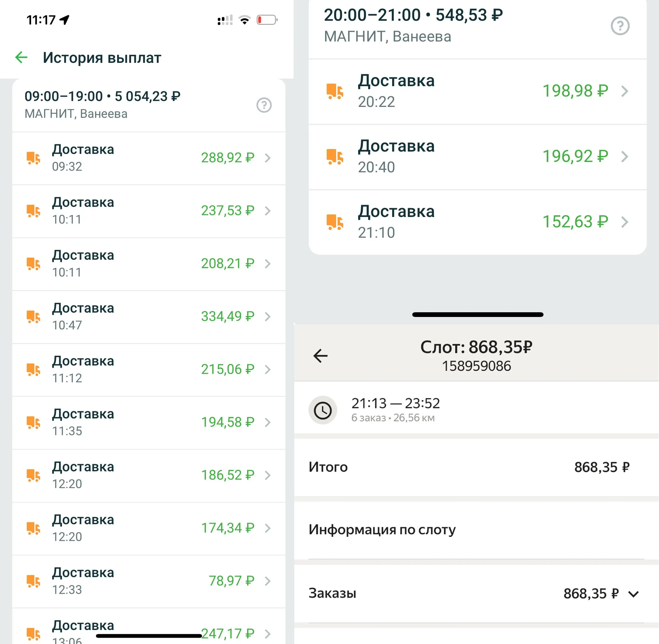Tap delivery truck icon for 09:32 order
659x644 pixels.
click(33, 158)
